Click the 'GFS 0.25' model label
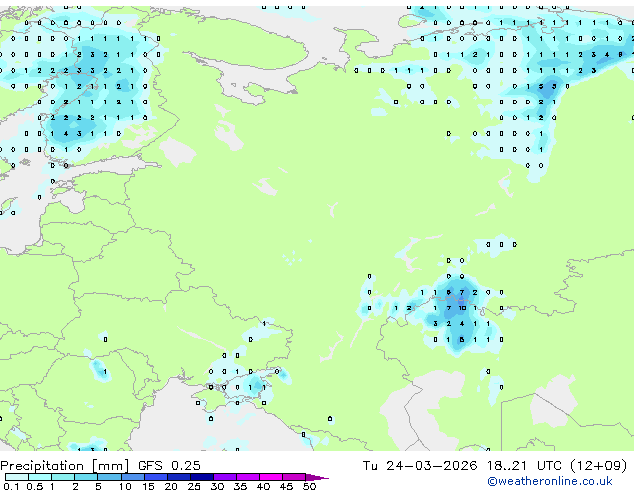This screenshot has width=634, height=490. (169, 466)
